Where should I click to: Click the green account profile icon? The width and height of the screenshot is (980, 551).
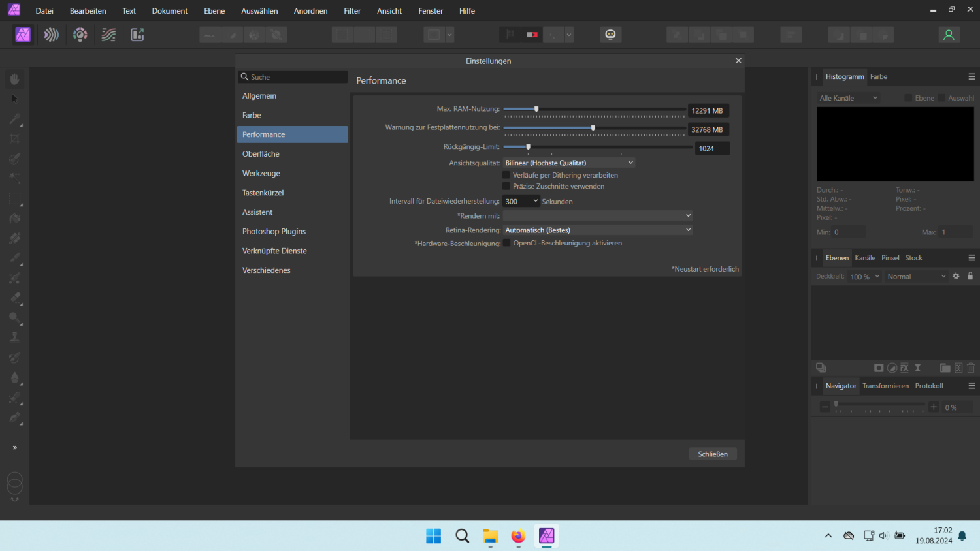click(x=949, y=35)
